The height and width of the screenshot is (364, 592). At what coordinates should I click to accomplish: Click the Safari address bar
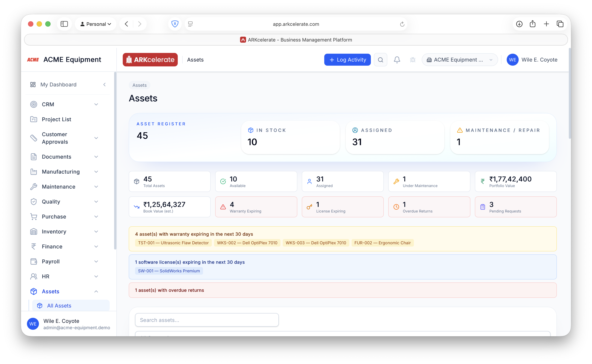[296, 24]
